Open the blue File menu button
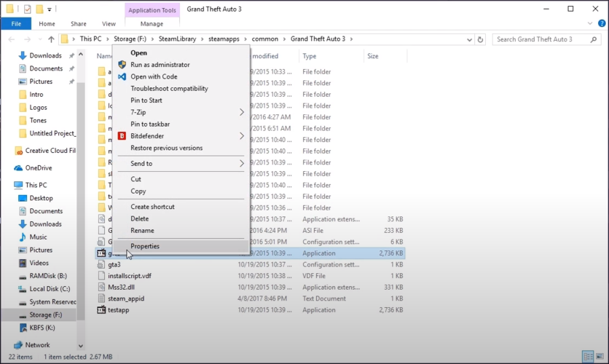Image resolution: width=609 pixels, height=364 pixels. point(15,24)
